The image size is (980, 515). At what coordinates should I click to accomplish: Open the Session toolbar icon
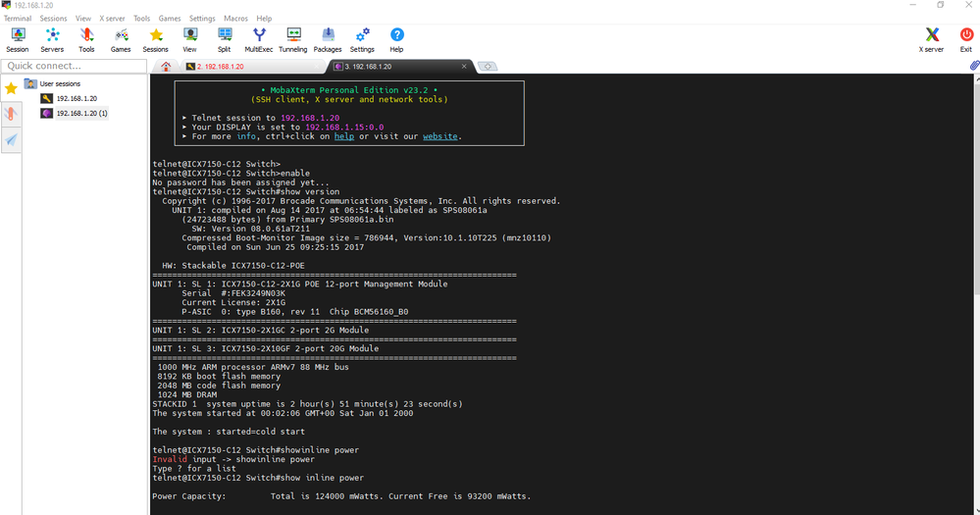pyautogui.click(x=17, y=39)
